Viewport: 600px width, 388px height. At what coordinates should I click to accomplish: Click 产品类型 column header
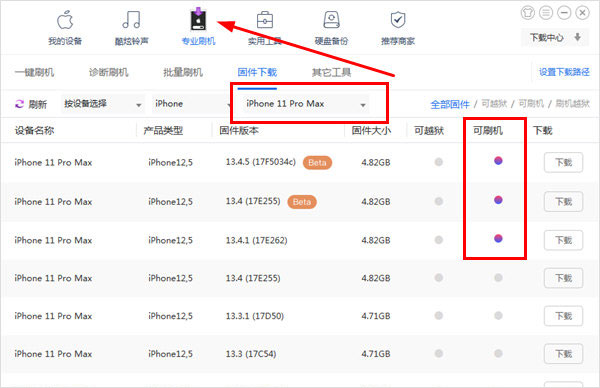tap(163, 130)
